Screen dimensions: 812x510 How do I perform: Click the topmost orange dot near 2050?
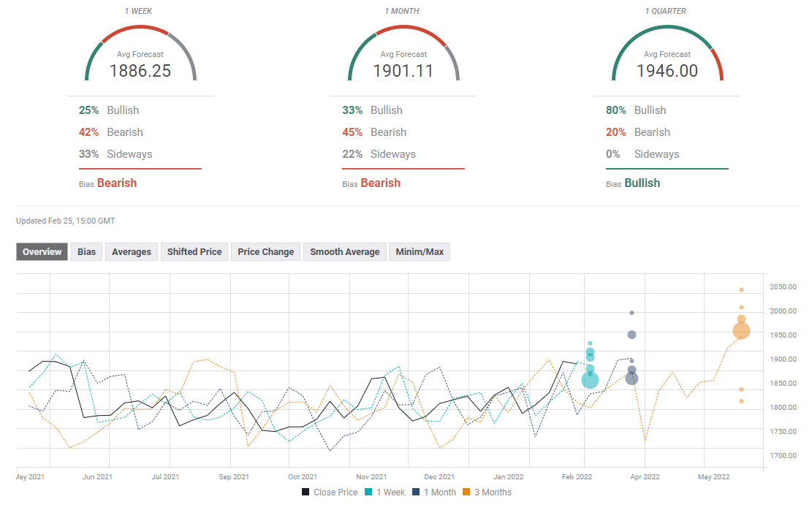click(741, 290)
